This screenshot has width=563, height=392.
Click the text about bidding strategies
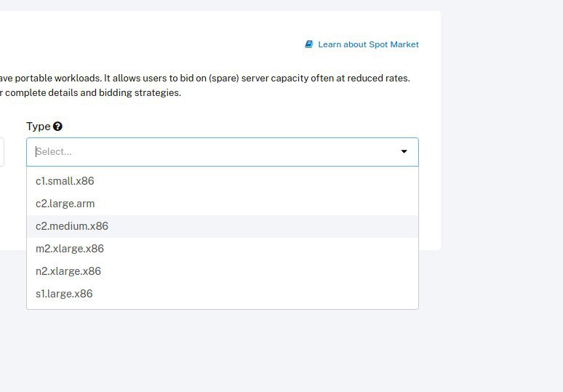click(90, 92)
